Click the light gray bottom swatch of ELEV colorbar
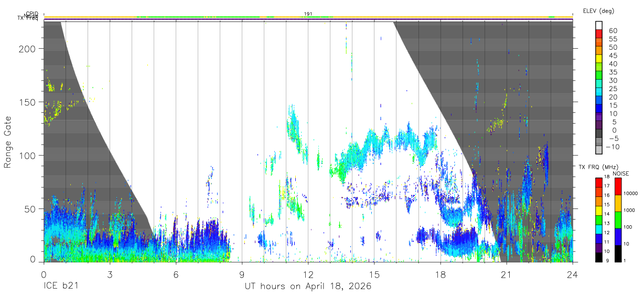The width and height of the screenshot is (644, 297). point(599,150)
